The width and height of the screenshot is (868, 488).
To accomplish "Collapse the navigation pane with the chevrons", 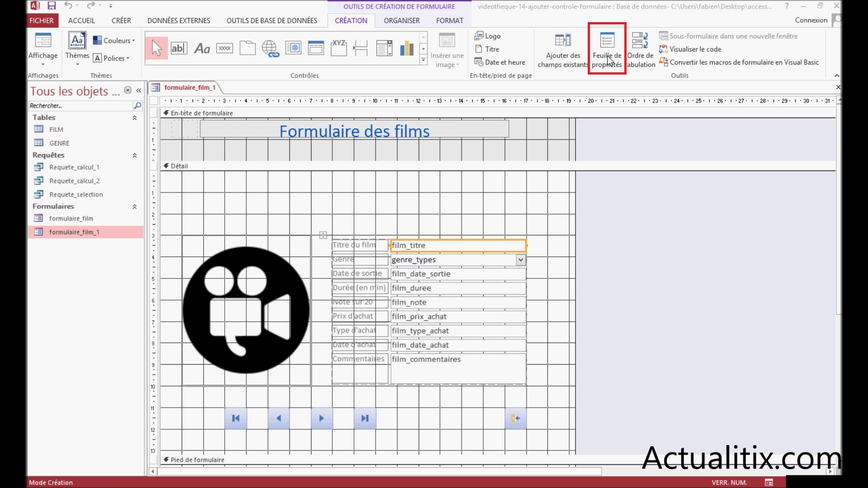I will (138, 91).
